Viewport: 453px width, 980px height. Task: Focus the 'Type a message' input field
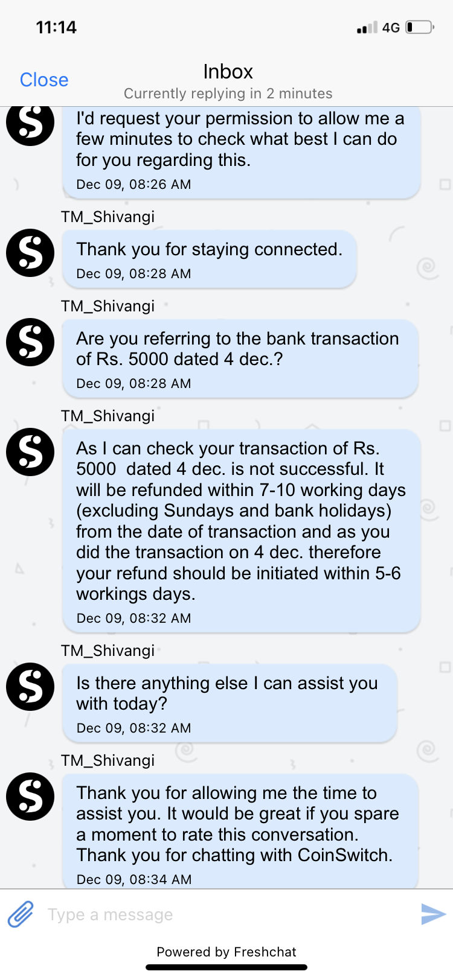pyautogui.click(x=230, y=914)
